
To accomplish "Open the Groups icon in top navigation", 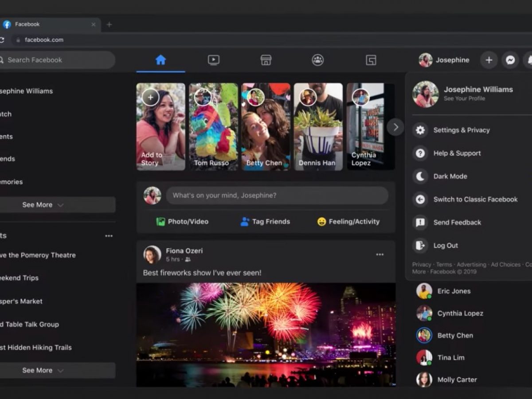I will [317, 60].
